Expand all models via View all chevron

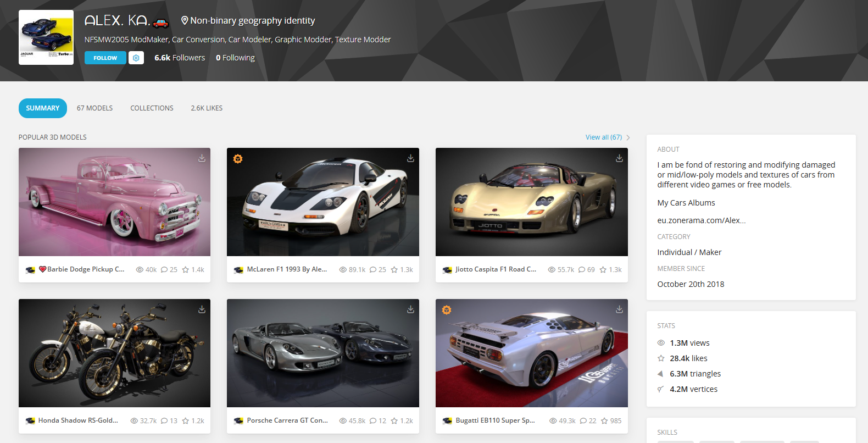[628, 137]
